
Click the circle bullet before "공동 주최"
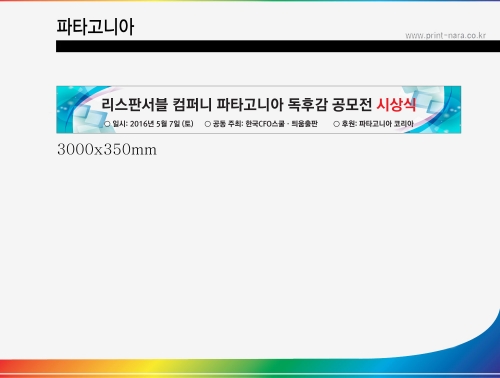click(x=208, y=124)
